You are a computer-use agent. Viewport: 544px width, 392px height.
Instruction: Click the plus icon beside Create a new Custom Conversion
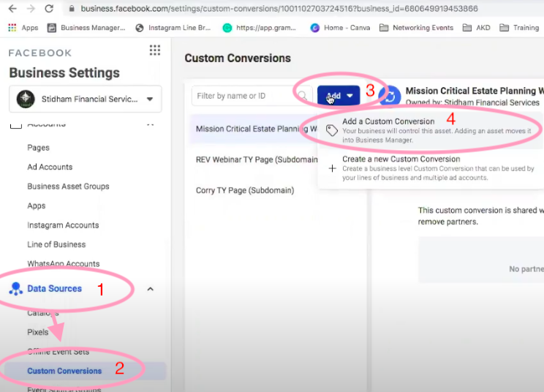point(333,168)
